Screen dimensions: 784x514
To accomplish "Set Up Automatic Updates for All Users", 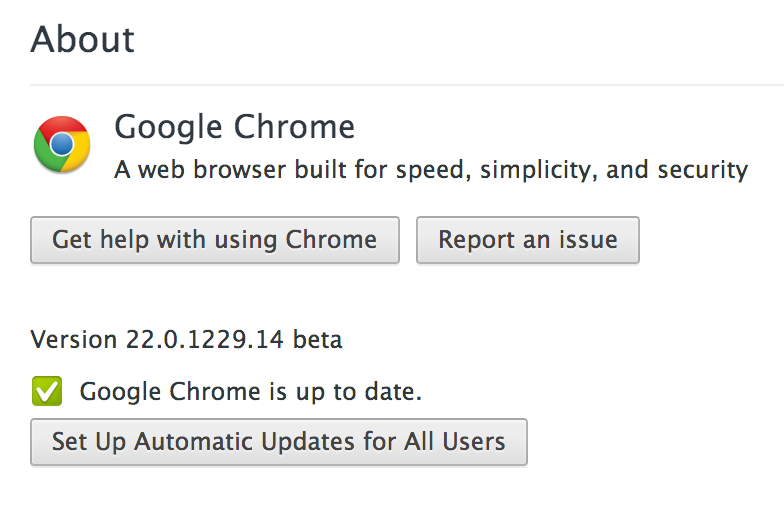I will pyautogui.click(x=278, y=441).
